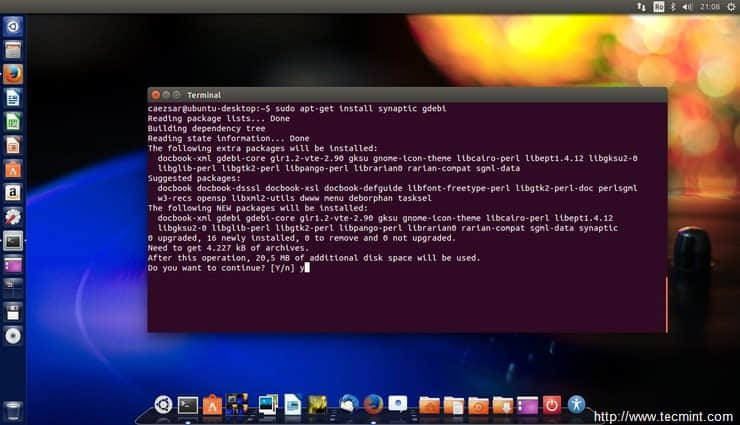
Task: Click the Amazon launcher icon
Action: point(13,192)
